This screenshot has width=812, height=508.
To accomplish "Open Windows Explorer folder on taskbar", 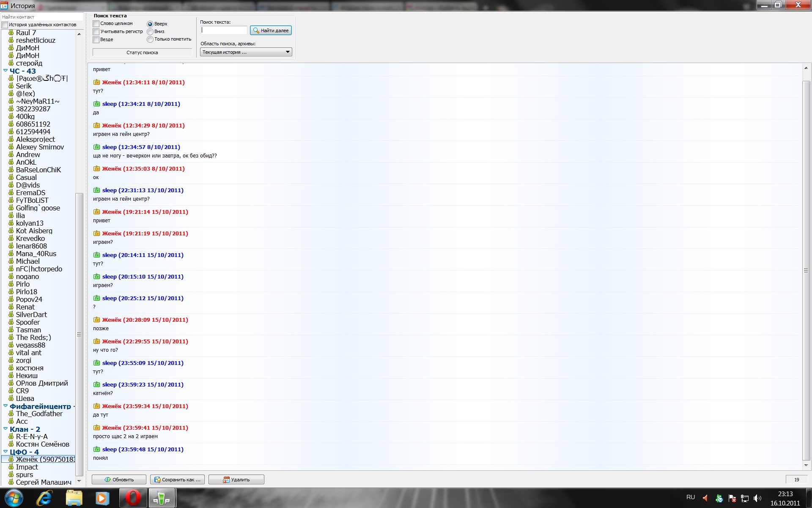I will 74,498.
